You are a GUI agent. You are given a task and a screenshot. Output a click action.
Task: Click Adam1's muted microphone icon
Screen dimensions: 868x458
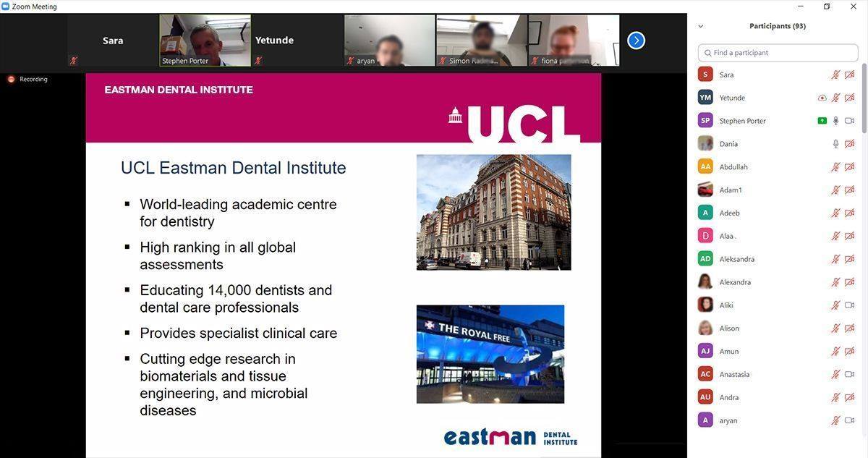[x=835, y=190]
